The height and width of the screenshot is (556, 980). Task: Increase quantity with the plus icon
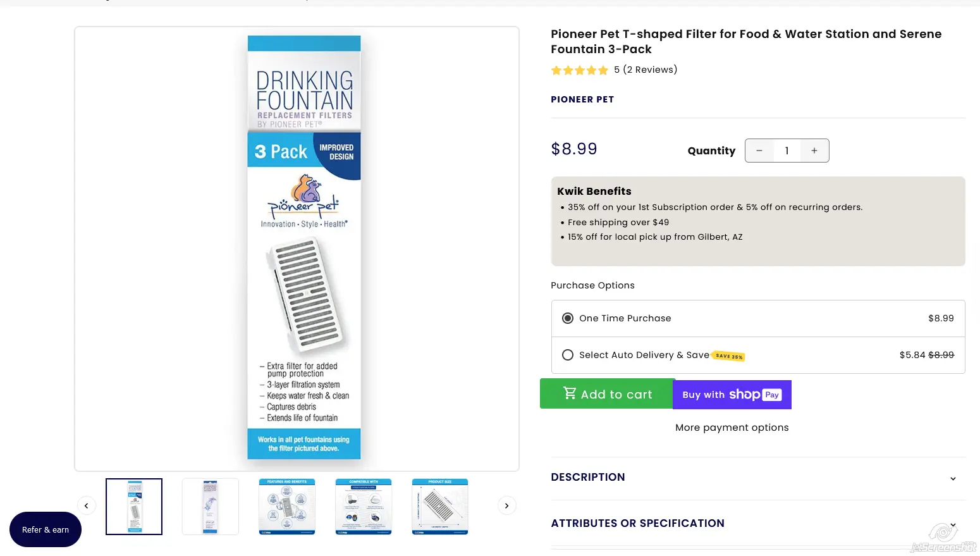point(814,151)
